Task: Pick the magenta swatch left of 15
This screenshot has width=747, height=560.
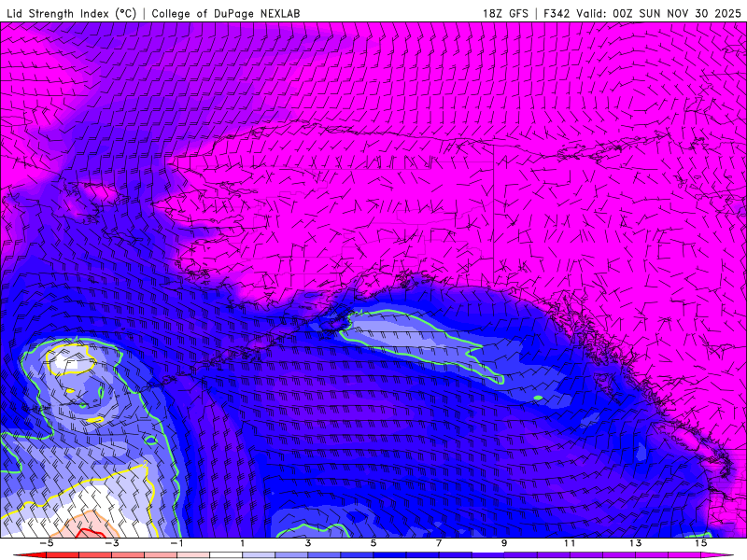Action: point(684,556)
